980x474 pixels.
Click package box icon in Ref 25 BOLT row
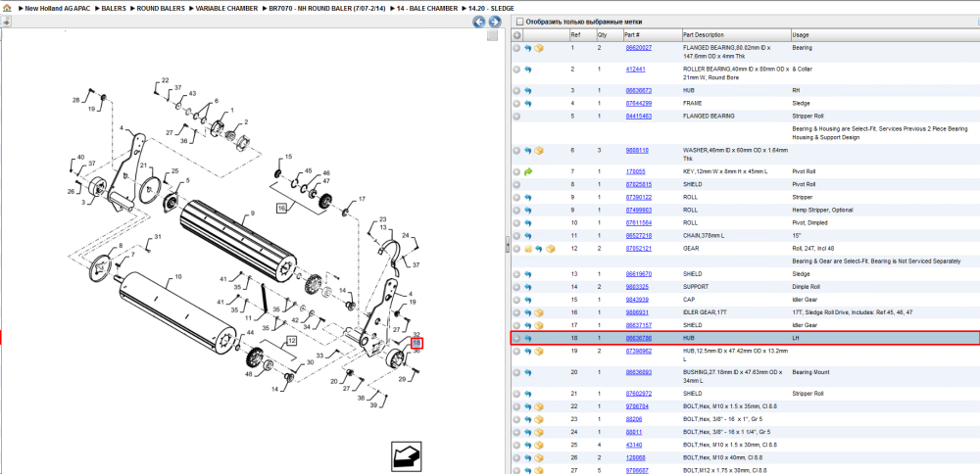coord(539,445)
